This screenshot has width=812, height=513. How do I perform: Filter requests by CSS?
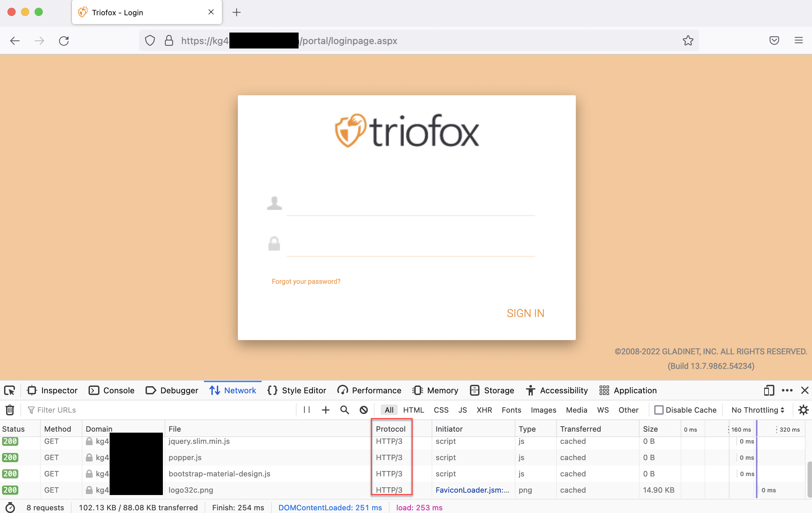coord(441,410)
